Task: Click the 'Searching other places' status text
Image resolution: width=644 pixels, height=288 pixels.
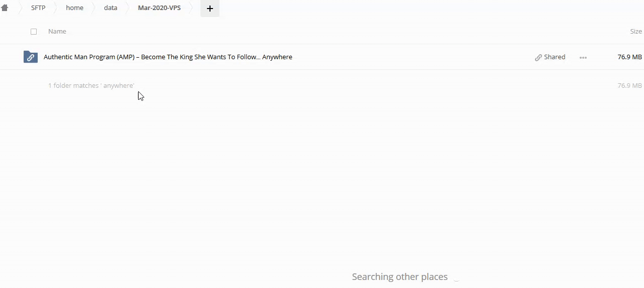Action: point(399,277)
